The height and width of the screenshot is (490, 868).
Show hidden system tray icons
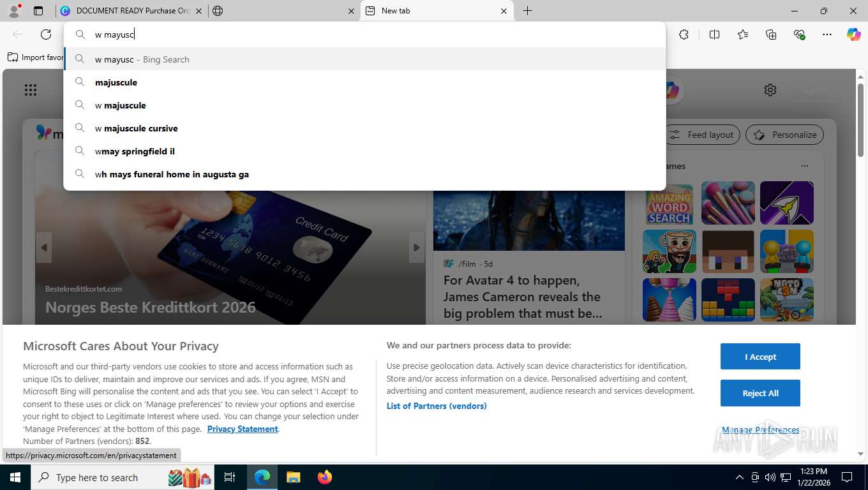coord(740,477)
